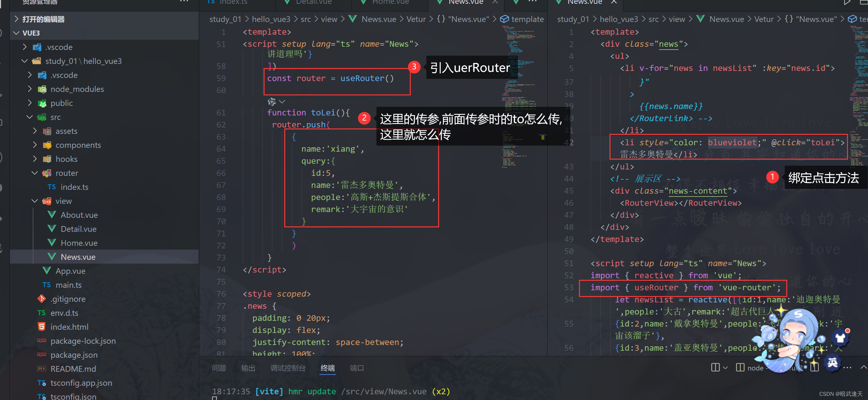Viewport: 868px width, 400px height.
Task: Open .gitignore file
Action: point(68,299)
